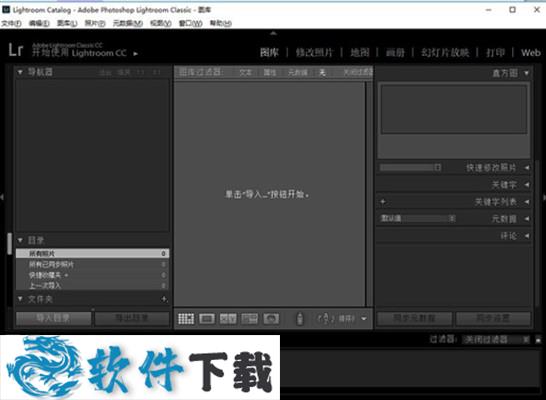Open the toolbar content dropdown arrow
Viewport: 546px width, 400px height.
[x=364, y=319]
